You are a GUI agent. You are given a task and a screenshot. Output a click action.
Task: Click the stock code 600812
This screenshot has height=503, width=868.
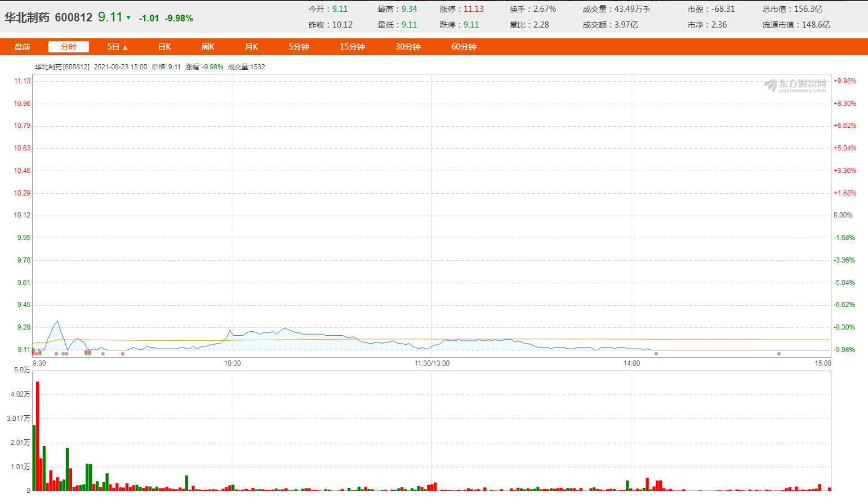(x=73, y=17)
